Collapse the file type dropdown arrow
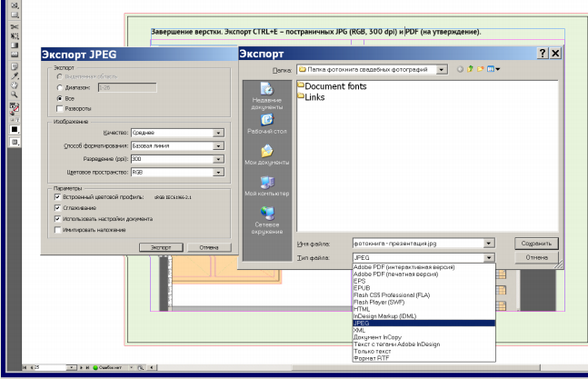588x379 pixels. [489, 257]
